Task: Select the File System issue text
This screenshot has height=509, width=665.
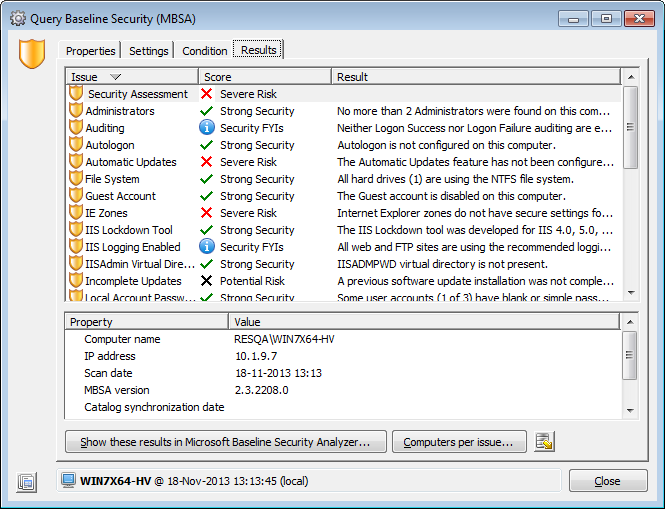Action: pos(112,179)
